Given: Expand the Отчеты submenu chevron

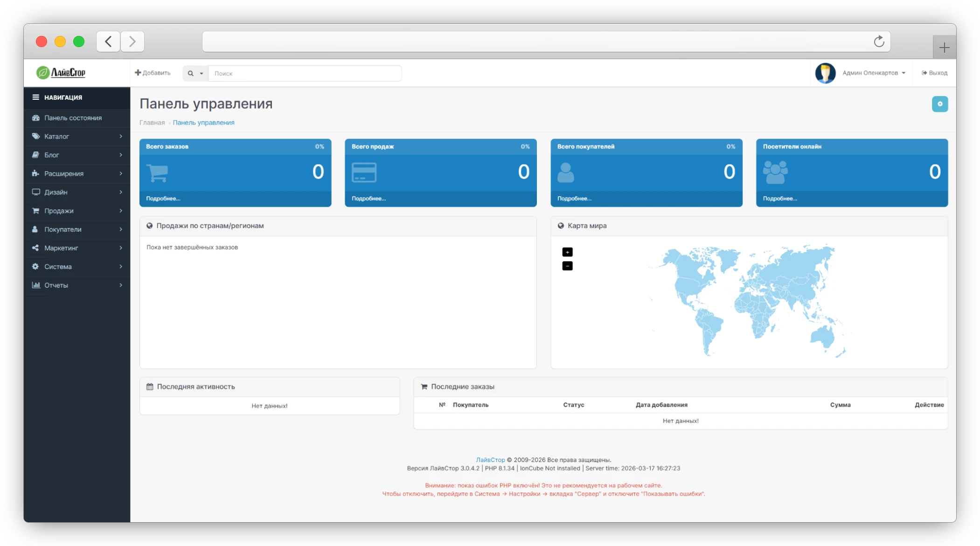Looking at the screenshot, I should pyautogui.click(x=121, y=285).
